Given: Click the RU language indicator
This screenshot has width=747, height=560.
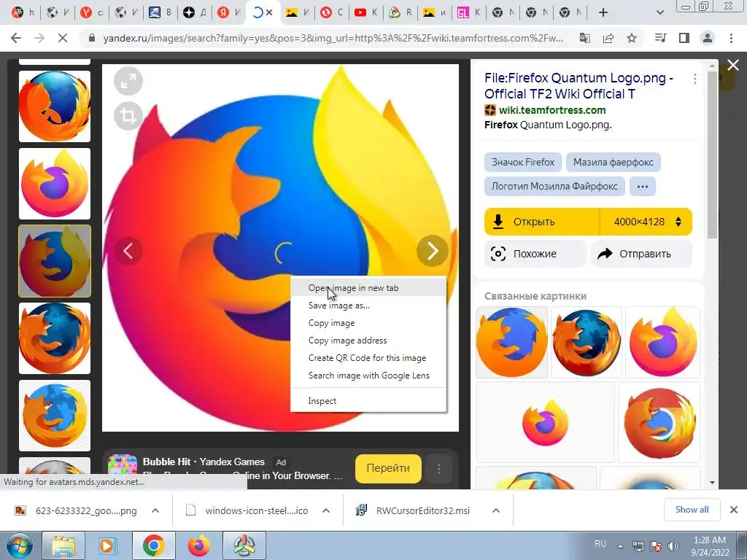Looking at the screenshot, I should pos(600,544).
